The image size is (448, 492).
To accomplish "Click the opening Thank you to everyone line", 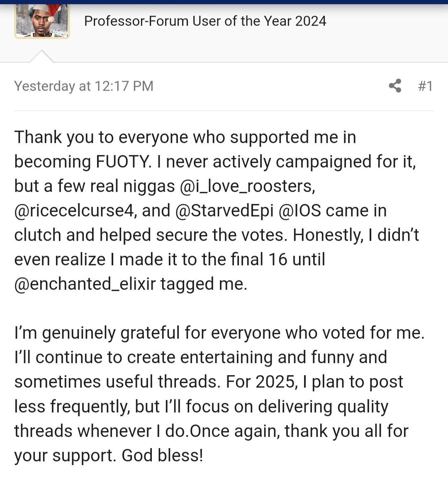I will click(185, 137).
